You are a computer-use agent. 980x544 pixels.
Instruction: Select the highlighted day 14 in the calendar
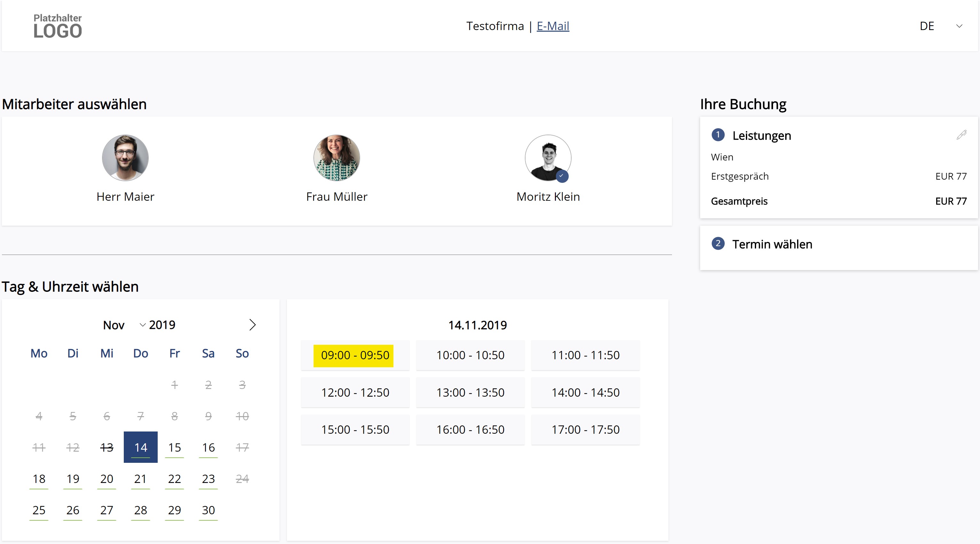[140, 447]
